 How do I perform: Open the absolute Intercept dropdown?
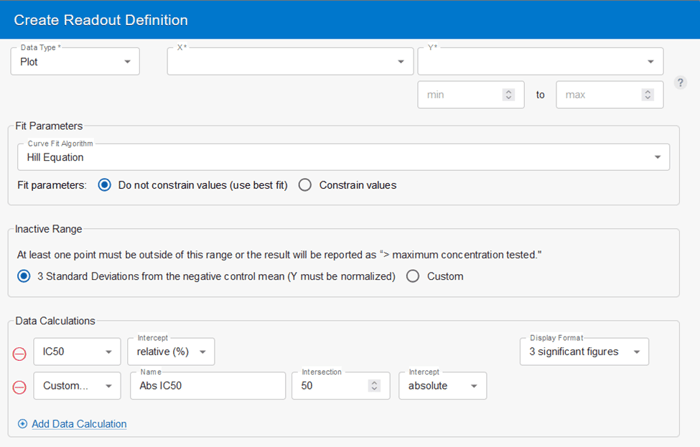(x=442, y=386)
